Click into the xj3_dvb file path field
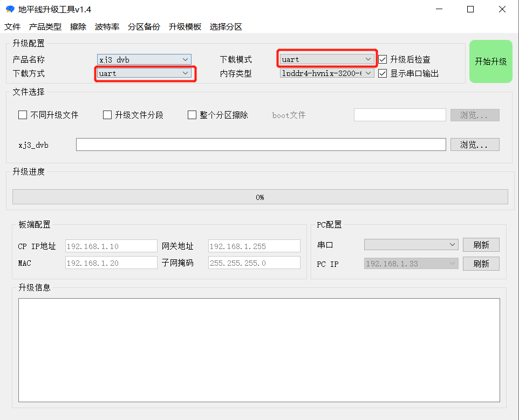This screenshot has width=519, height=420. (x=261, y=144)
